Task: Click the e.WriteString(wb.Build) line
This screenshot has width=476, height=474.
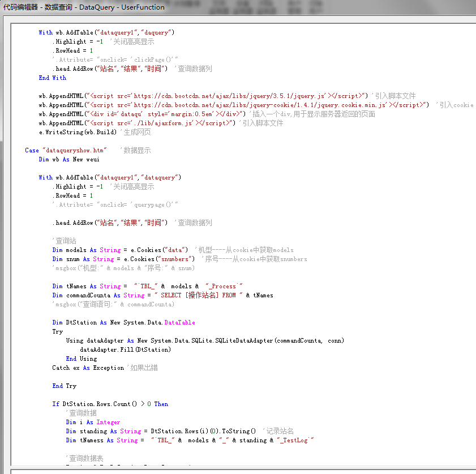Action: [78, 132]
